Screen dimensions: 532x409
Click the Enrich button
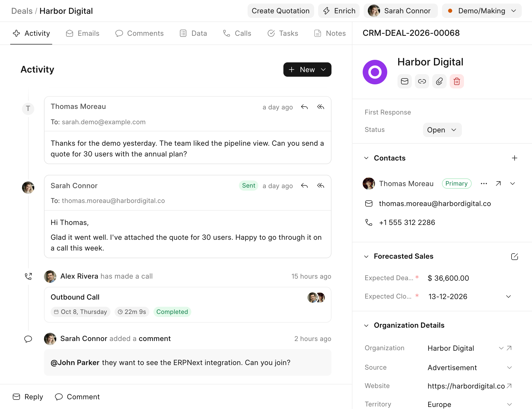(339, 11)
